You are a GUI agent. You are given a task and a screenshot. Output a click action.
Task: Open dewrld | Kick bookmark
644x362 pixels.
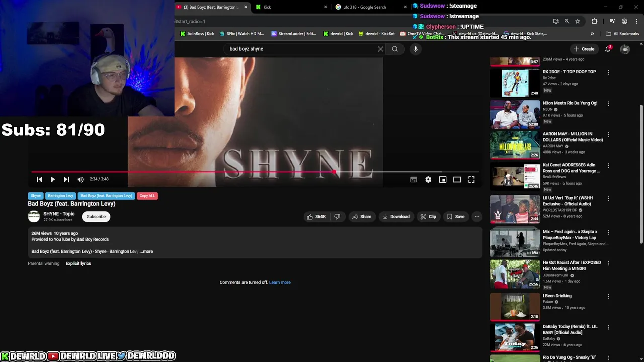click(x=338, y=34)
